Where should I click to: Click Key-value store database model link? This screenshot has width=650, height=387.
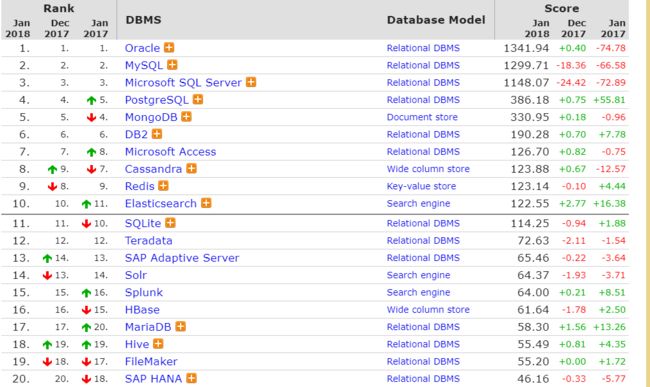pos(421,186)
